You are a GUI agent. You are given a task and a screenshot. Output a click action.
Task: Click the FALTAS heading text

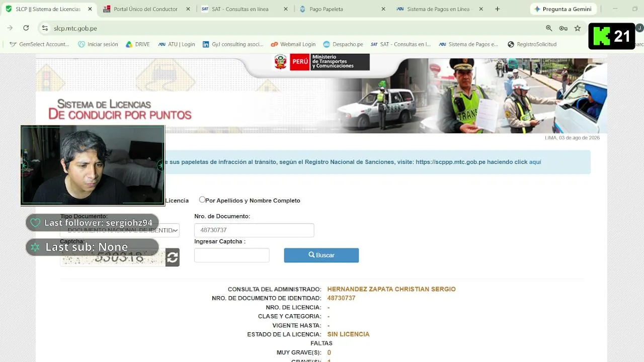click(321, 343)
